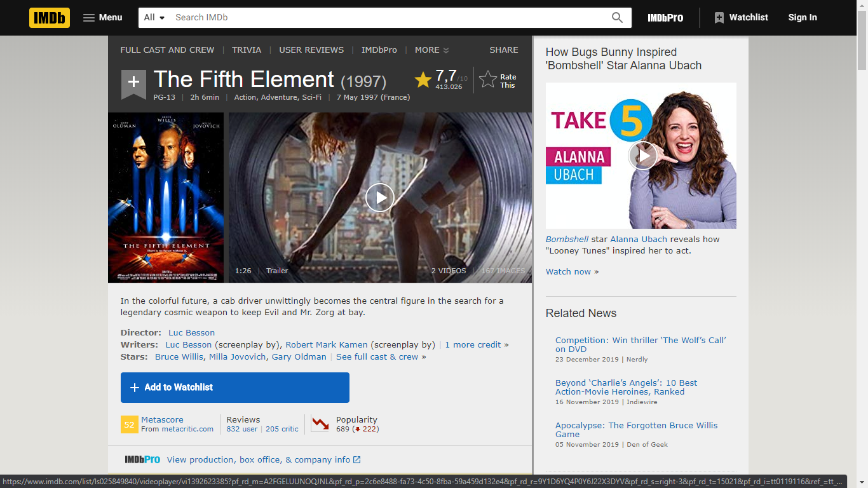The height and width of the screenshot is (488, 868).
Task: Open 'Apocalypse: The Forgotten Bruce Willis Game' article
Action: tap(636, 430)
